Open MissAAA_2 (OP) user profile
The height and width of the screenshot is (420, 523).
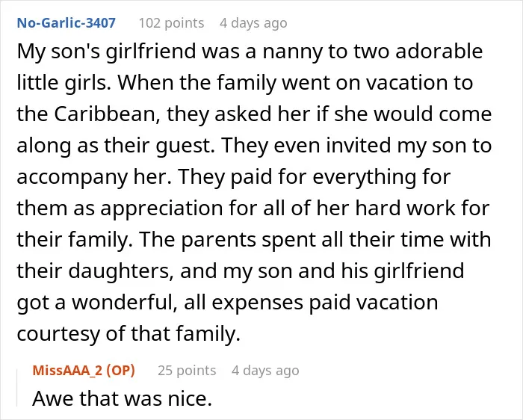point(84,370)
